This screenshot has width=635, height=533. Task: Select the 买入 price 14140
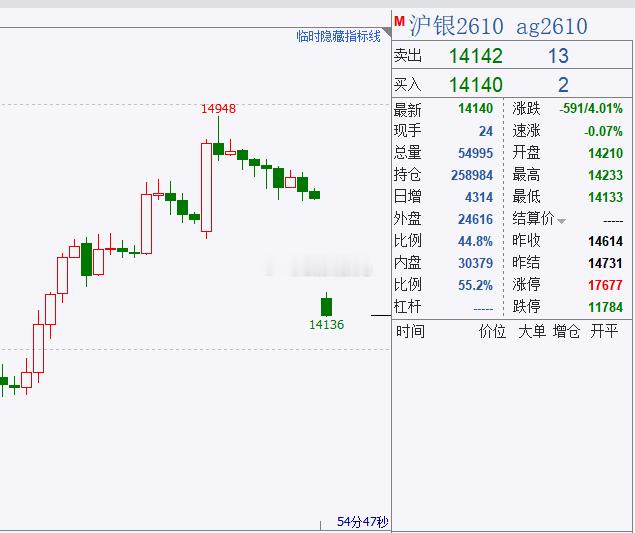click(476, 85)
